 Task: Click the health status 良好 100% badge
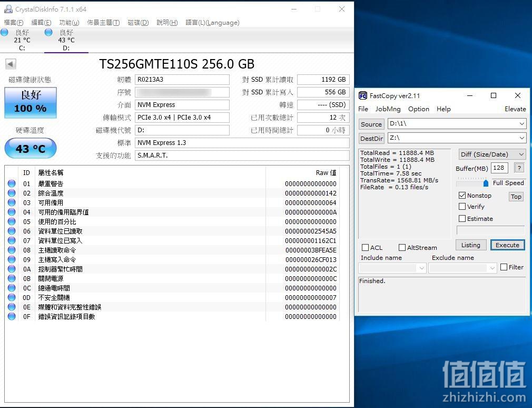tap(31, 102)
